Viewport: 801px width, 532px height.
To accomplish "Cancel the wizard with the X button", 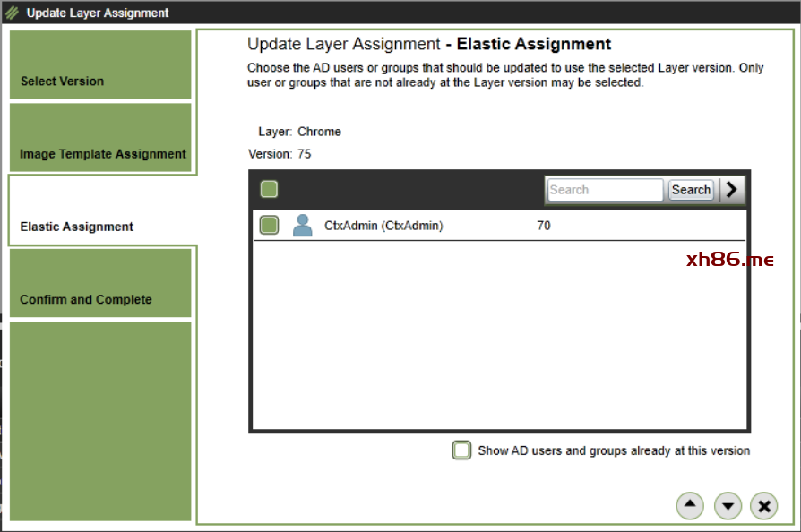I will [x=763, y=505].
